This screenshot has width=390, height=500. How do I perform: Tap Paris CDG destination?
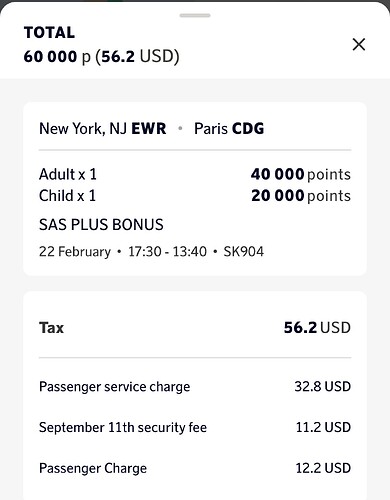(x=229, y=129)
